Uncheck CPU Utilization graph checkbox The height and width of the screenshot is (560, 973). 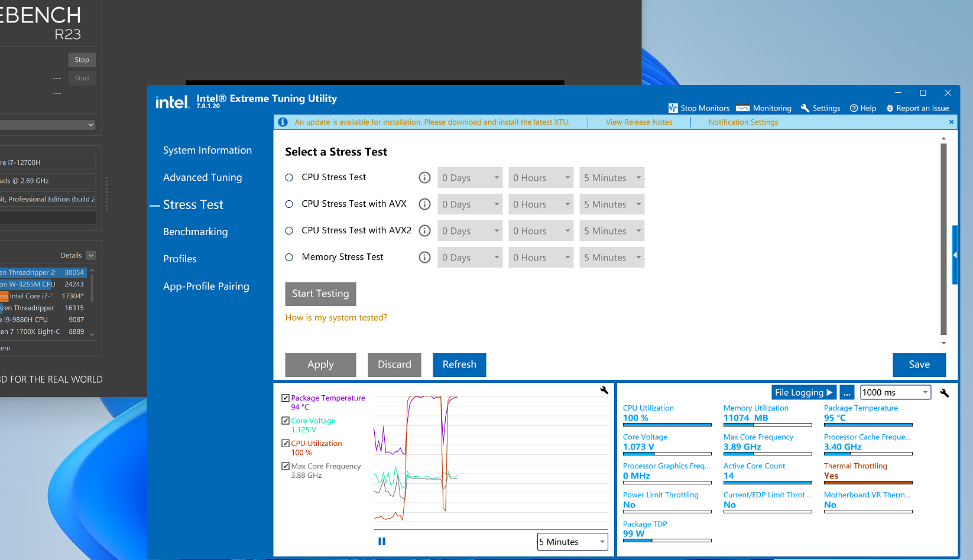pyautogui.click(x=286, y=443)
